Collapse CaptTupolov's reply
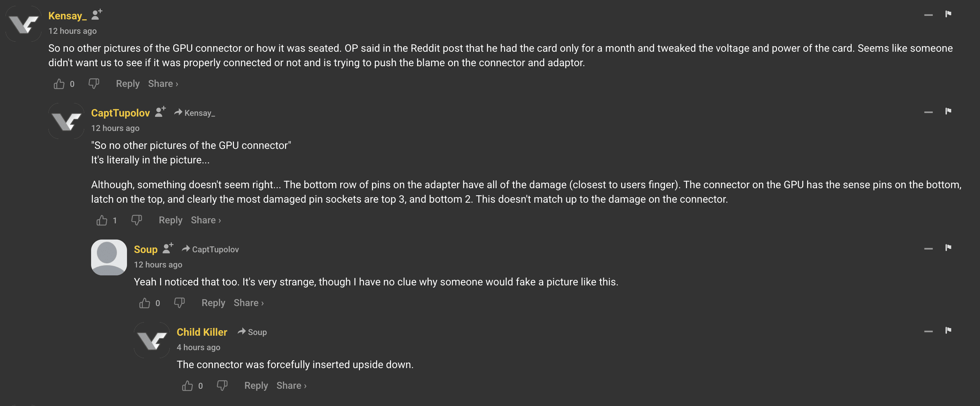Viewport: 980px width, 406px height. 928,112
